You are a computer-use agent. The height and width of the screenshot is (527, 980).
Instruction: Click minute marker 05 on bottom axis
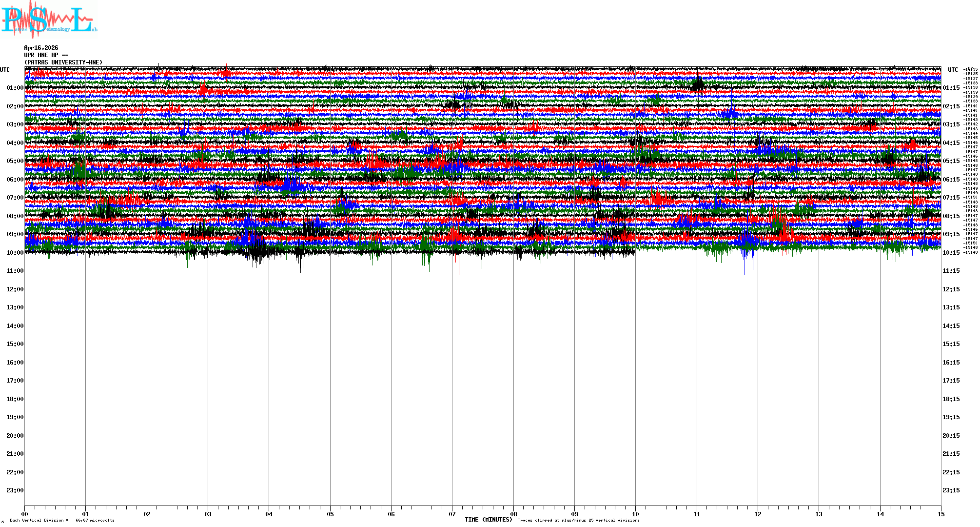click(330, 514)
